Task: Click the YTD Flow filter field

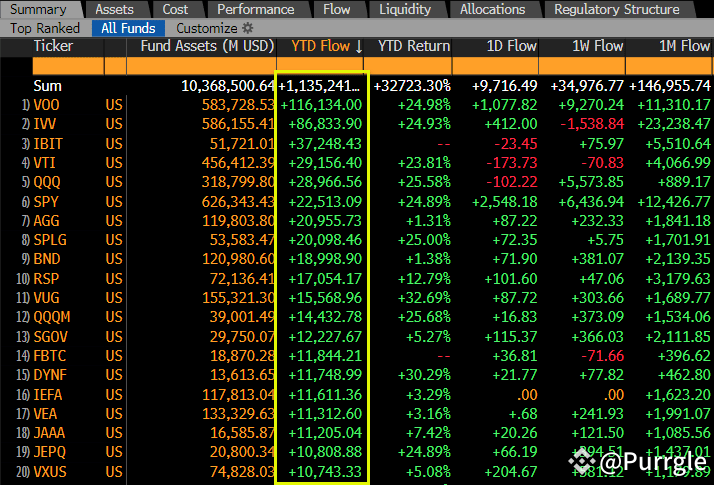Action: [x=320, y=65]
